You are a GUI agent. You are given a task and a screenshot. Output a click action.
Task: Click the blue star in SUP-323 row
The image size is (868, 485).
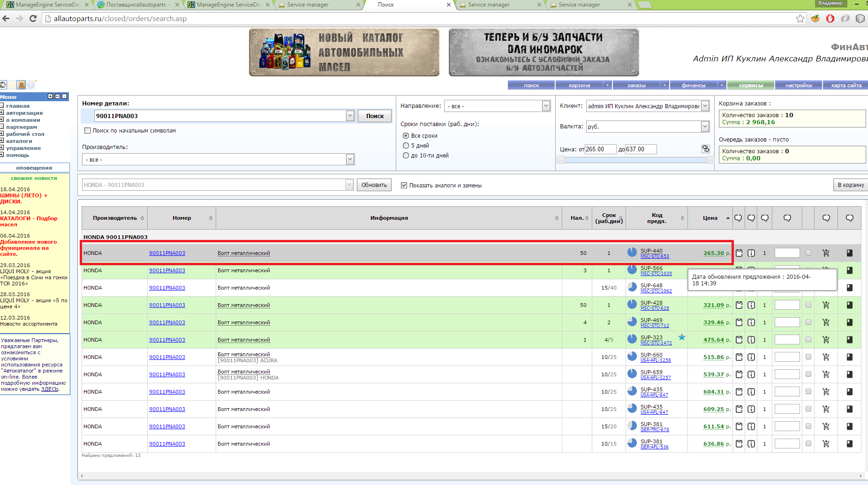(x=682, y=337)
